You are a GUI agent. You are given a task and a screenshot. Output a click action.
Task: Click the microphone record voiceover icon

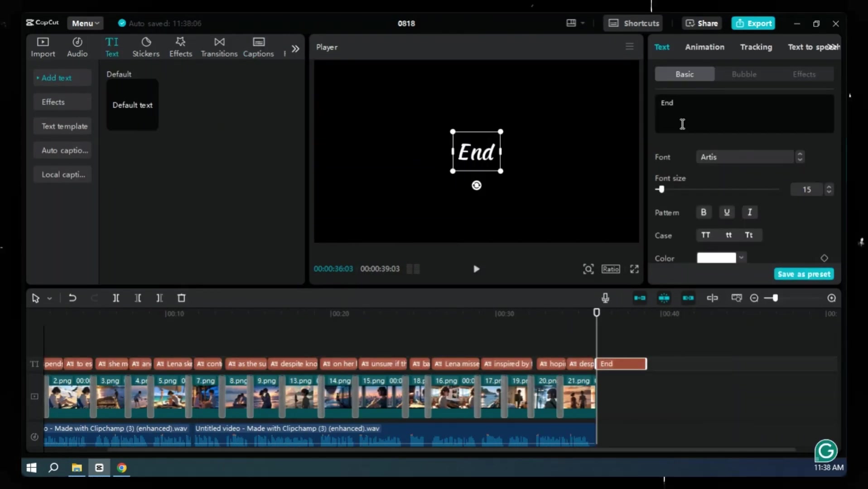[605, 298]
